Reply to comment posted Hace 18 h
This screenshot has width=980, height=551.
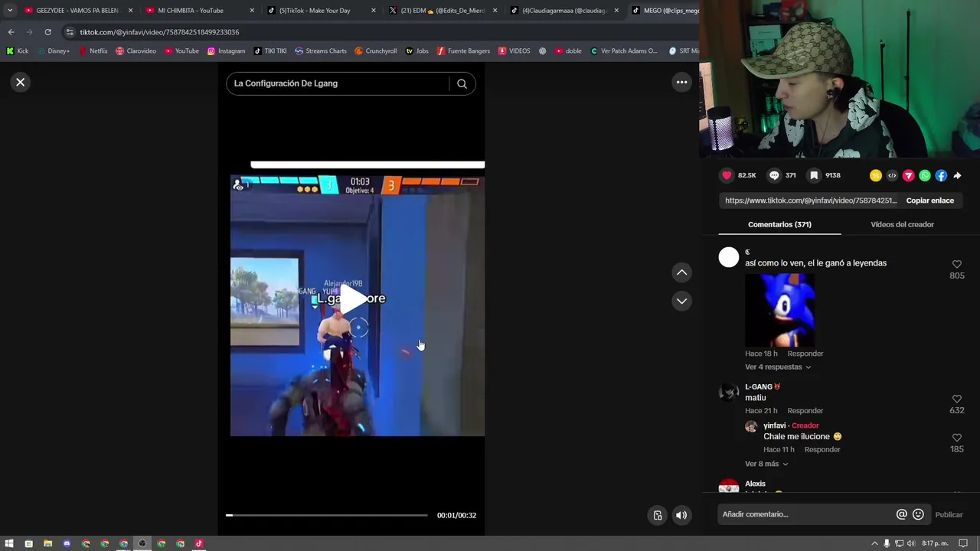[x=805, y=354]
